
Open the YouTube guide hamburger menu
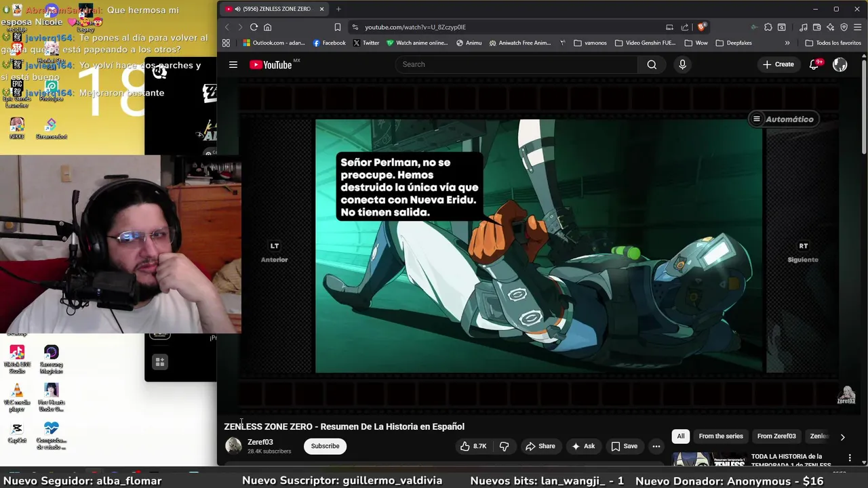pos(233,64)
